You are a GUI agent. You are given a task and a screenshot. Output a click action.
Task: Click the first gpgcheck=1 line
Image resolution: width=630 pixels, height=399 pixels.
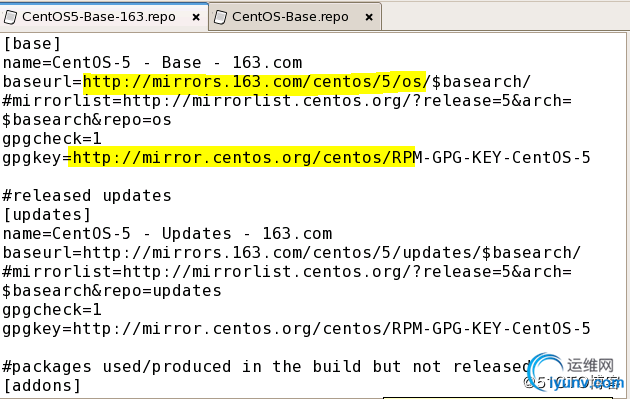tap(52, 139)
